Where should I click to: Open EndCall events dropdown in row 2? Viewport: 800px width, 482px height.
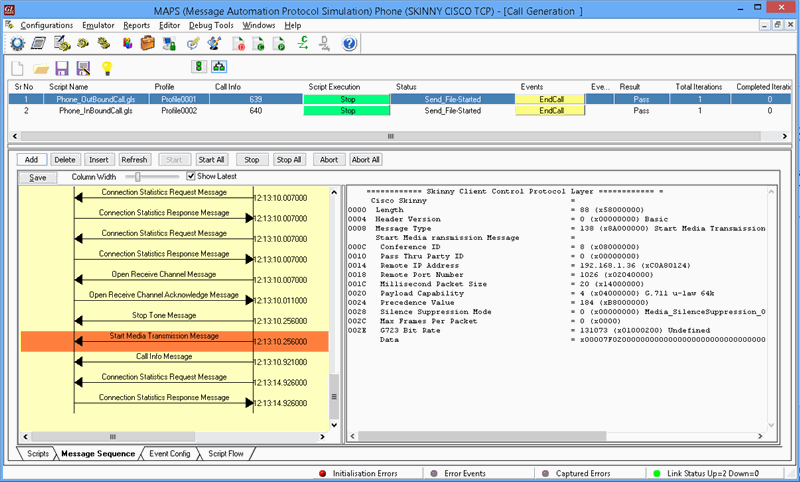point(550,111)
